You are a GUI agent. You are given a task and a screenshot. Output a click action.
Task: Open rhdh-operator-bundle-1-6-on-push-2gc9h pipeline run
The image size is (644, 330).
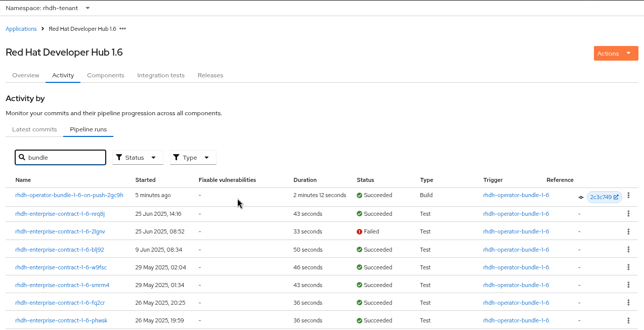click(x=69, y=195)
